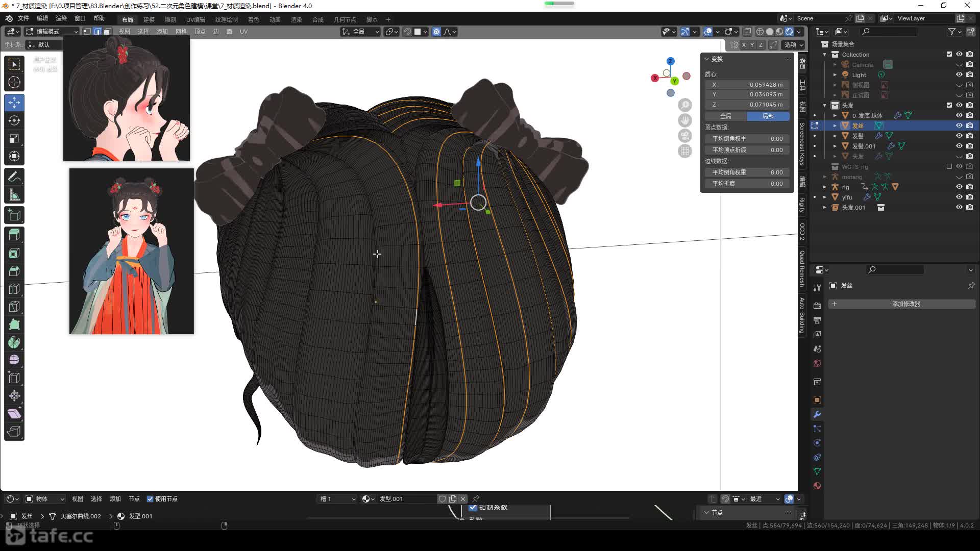The width and height of the screenshot is (980, 551).
Task: Click the viewport zoom magnifier icon
Action: [x=685, y=105]
